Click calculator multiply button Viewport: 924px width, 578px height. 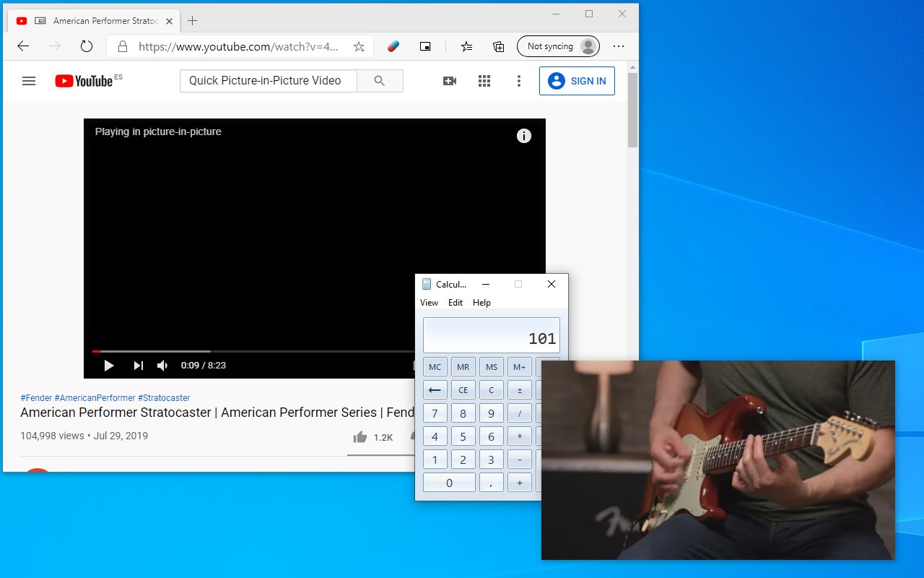[520, 436]
